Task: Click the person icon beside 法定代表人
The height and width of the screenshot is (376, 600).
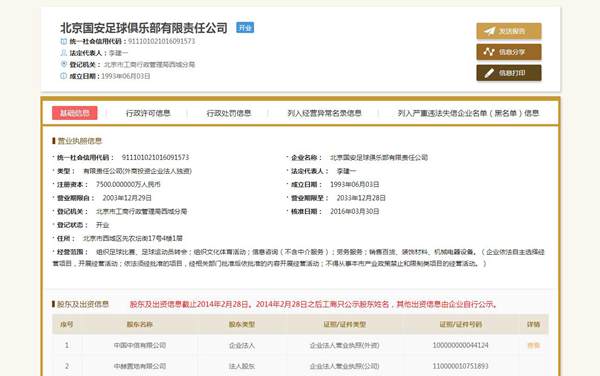Action: [64, 53]
